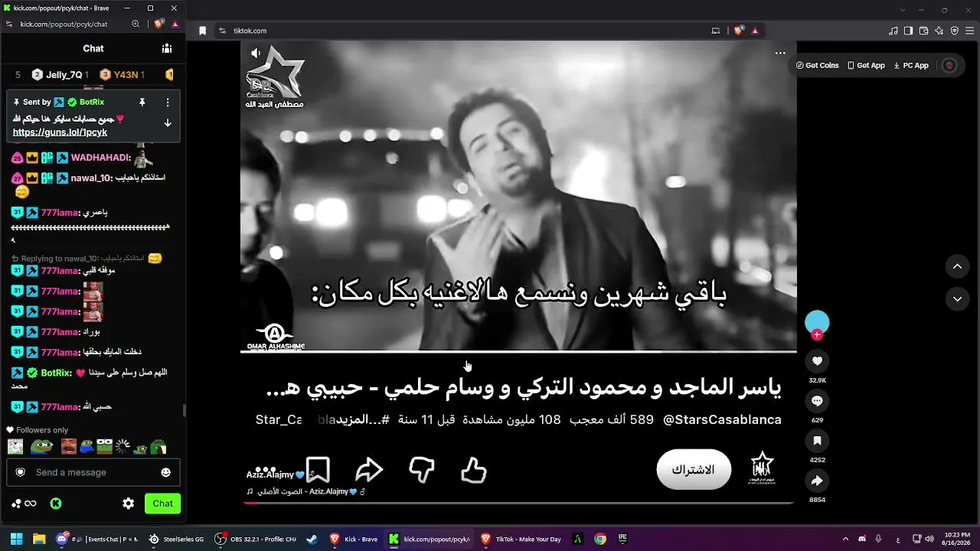Click the thumbs-up icon in the video overlay
This screenshot has width=980, height=551.
pos(474,470)
